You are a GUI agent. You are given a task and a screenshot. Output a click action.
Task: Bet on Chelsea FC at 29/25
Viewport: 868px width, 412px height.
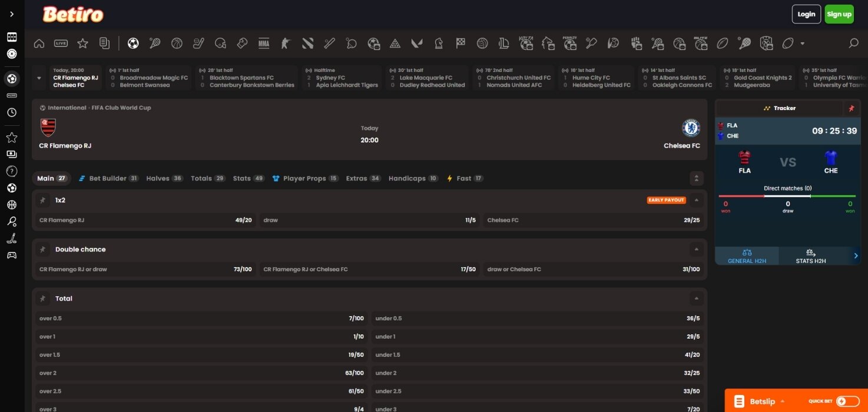[x=594, y=220]
